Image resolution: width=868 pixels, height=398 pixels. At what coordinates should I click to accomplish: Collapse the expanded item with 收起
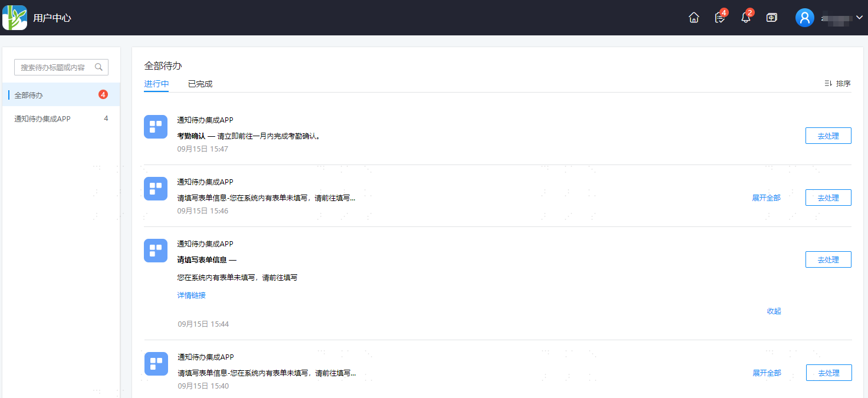coord(774,311)
